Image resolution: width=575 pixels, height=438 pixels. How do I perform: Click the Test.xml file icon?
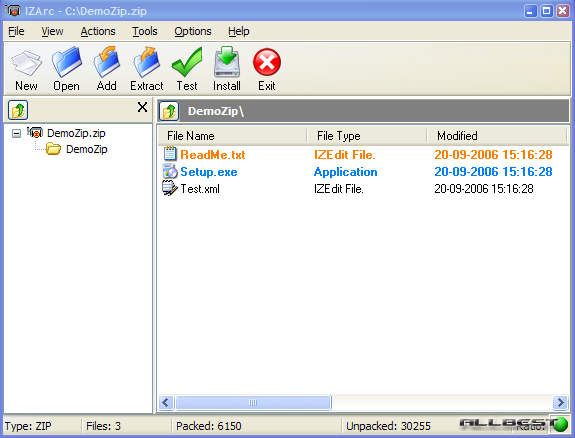coord(170,188)
